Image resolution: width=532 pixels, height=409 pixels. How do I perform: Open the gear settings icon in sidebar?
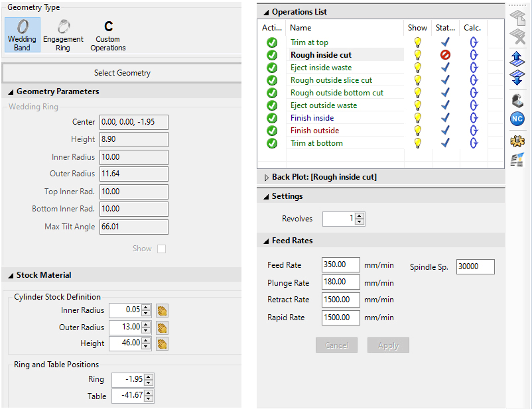coord(517,141)
